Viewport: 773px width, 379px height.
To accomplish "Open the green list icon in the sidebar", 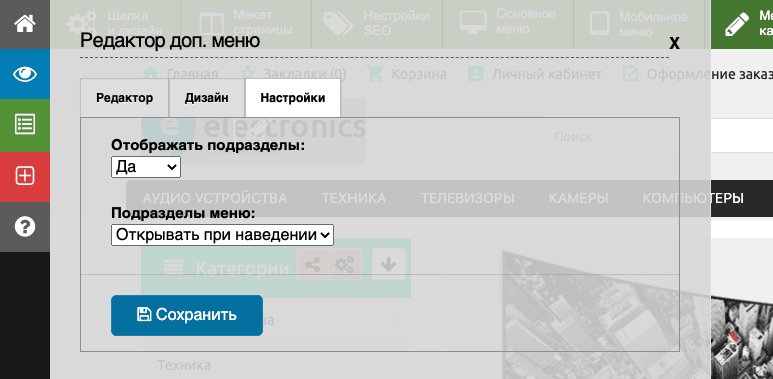I will [x=25, y=125].
